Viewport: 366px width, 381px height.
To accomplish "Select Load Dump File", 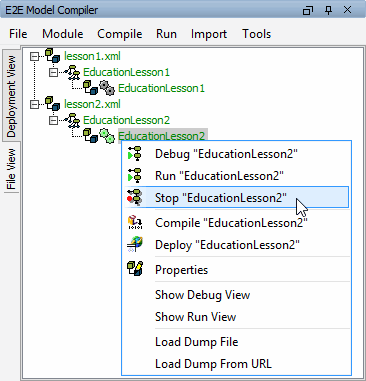I will (x=237, y=342).
